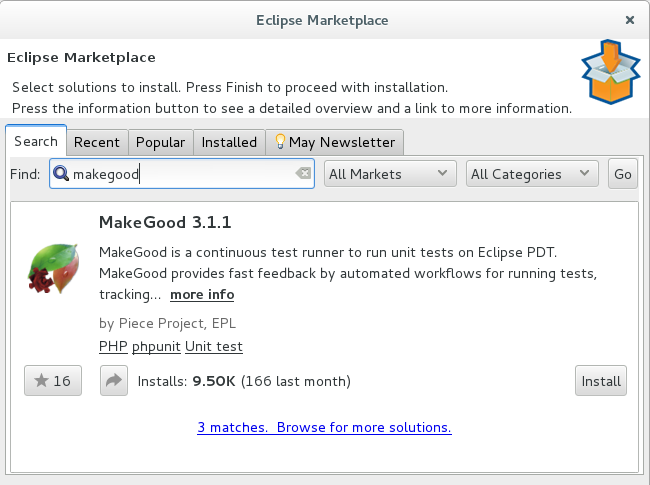Select the Installed tab

pos(229,142)
